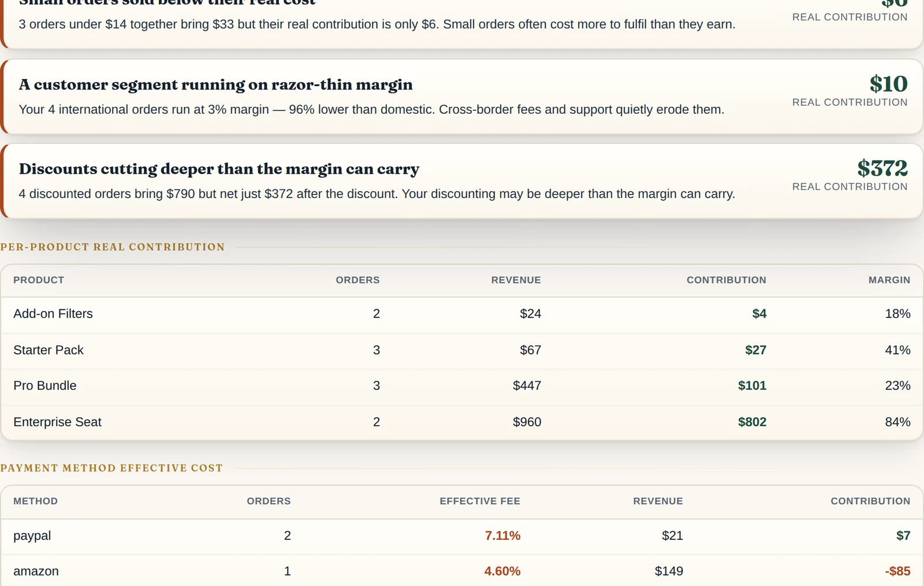The image size is (924, 586).
Task: Click the $27 contribution for Starter Pack
Action: (x=755, y=350)
